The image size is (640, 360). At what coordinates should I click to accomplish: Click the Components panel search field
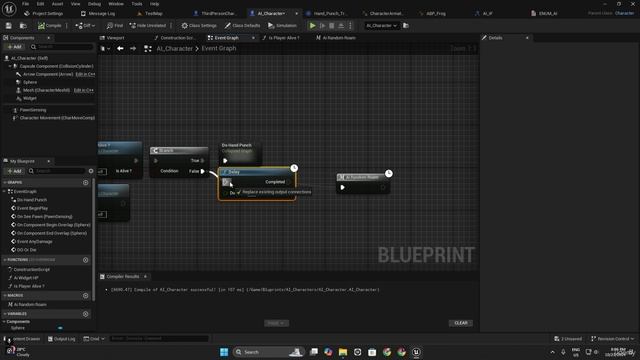coord(62,47)
